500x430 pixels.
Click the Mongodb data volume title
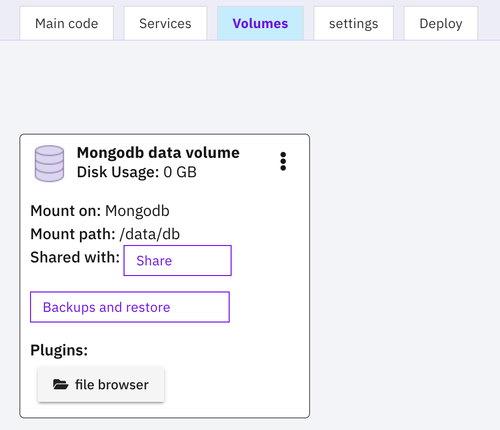(x=158, y=153)
